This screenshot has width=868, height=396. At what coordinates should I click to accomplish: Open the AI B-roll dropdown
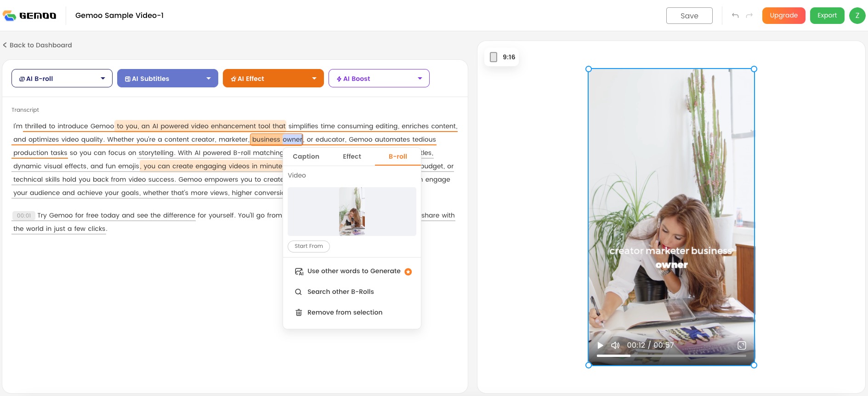coord(62,78)
